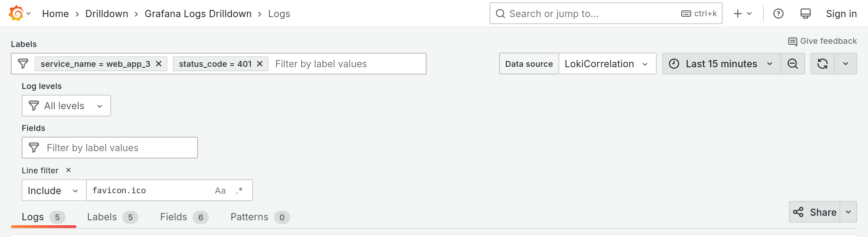Screen dimensions: 868x237
Task: Click the zoom out time range icon
Action: click(793, 64)
